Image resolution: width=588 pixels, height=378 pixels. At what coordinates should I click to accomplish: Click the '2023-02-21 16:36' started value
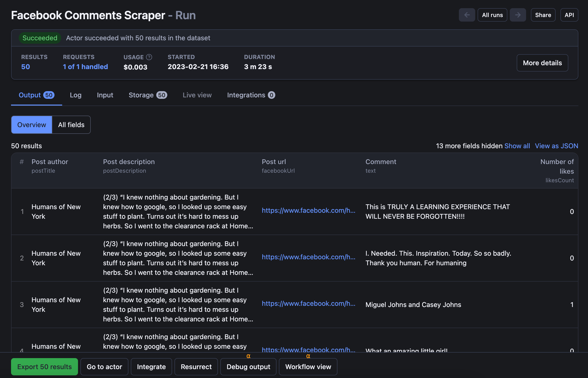pyautogui.click(x=198, y=66)
